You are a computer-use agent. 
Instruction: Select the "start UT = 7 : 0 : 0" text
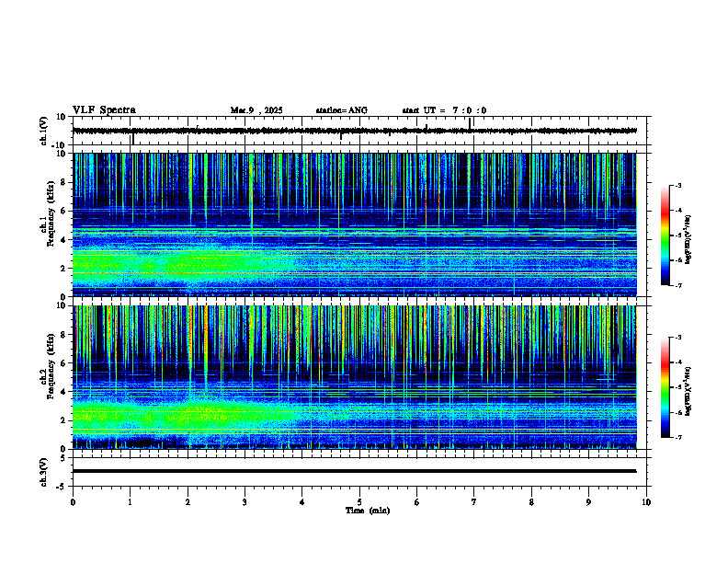pos(444,110)
